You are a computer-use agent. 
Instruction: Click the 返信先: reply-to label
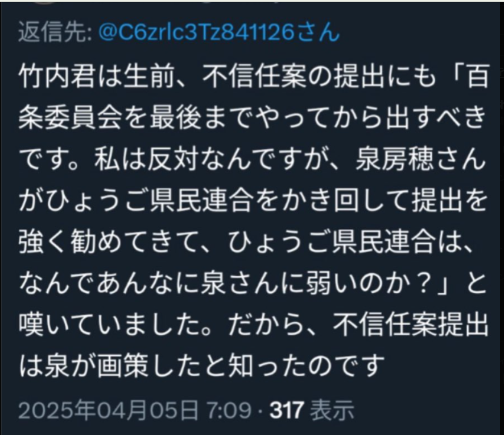(x=55, y=33)
